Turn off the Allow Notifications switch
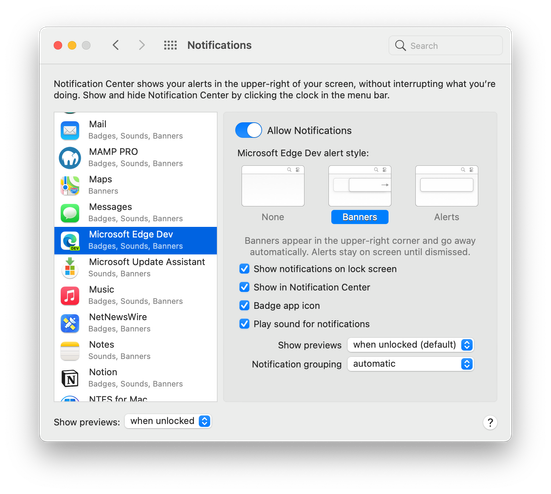551x494 pixels. click(248, 130)
